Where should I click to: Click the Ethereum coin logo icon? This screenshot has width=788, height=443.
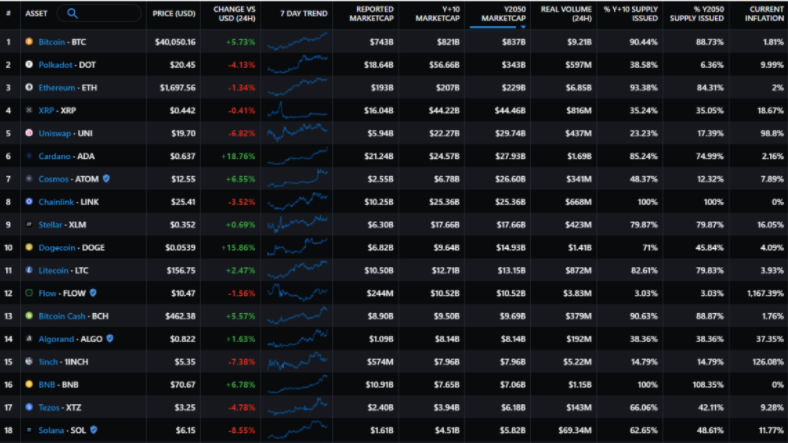29,87
